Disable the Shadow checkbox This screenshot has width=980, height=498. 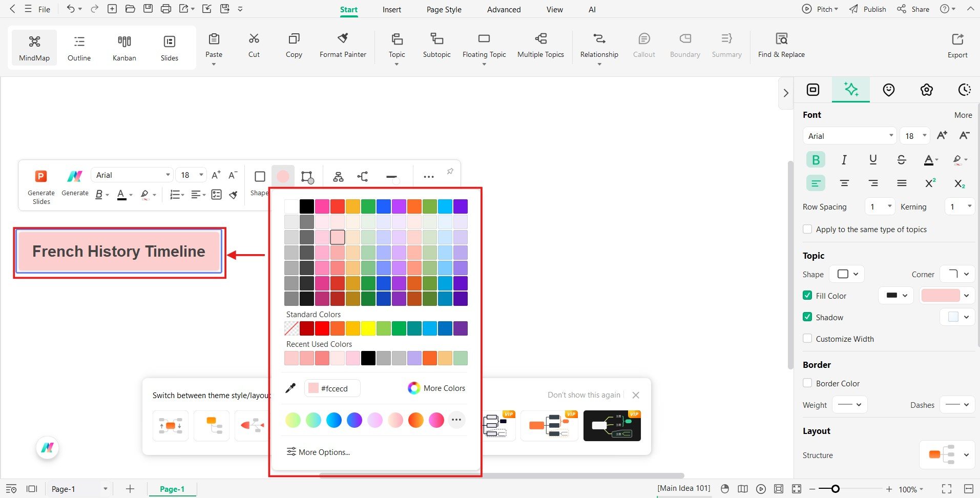(807, 317)
